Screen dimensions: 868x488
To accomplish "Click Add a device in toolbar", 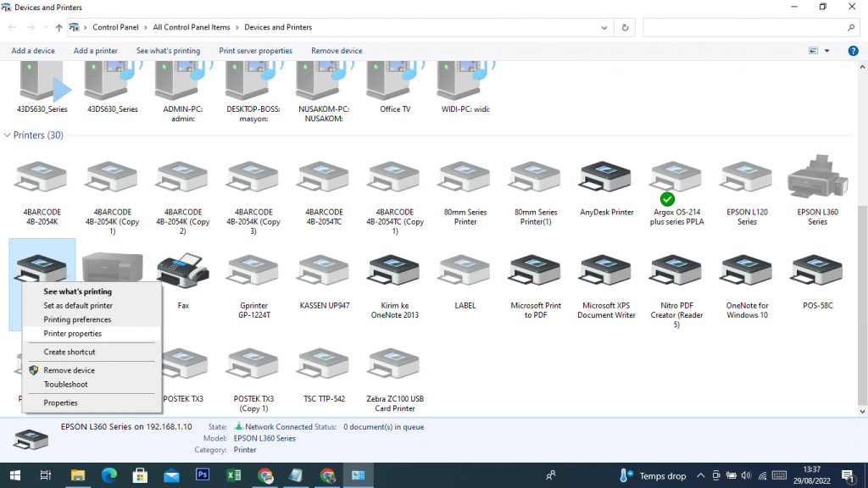I will [33, 50].
